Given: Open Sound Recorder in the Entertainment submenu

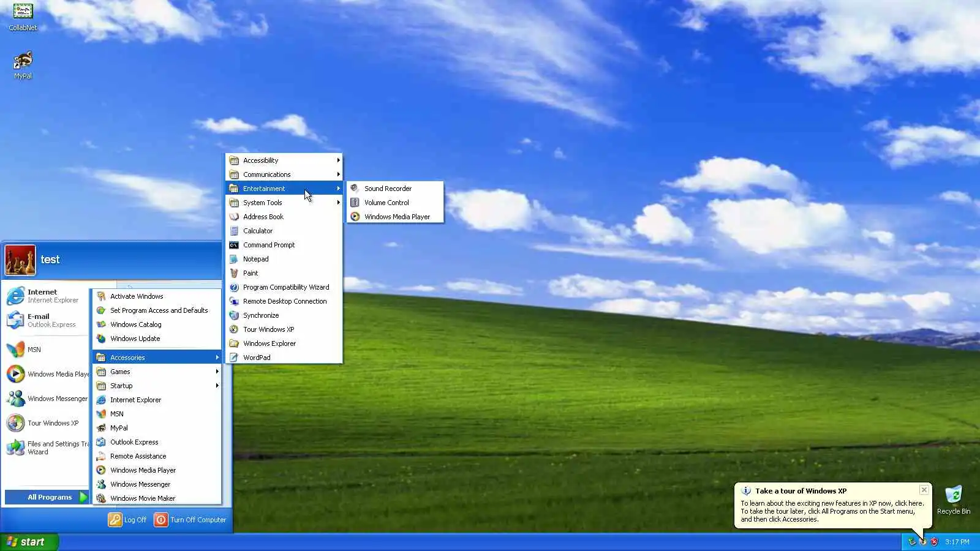Looking at the screenshot, I should (395, 189).
